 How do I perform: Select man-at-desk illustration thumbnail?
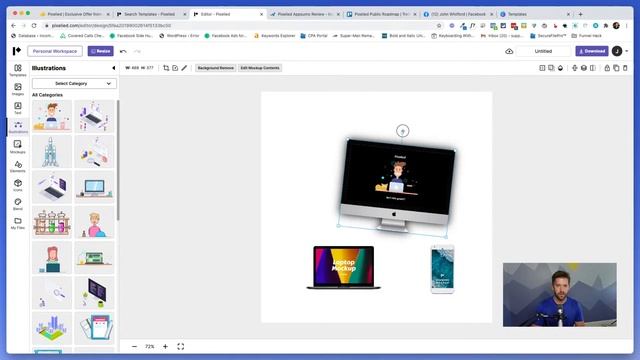[x=52, y=116]
